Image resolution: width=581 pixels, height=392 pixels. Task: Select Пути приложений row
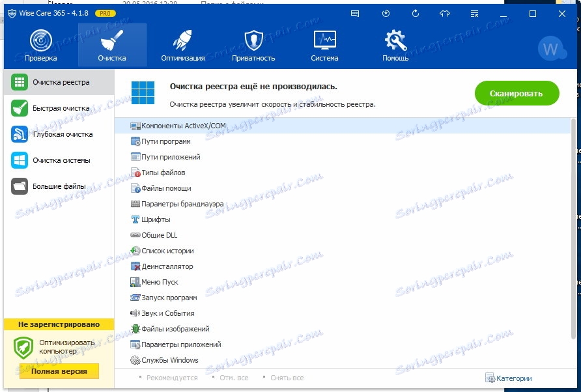pyautogui.click(x=343, y=157)
